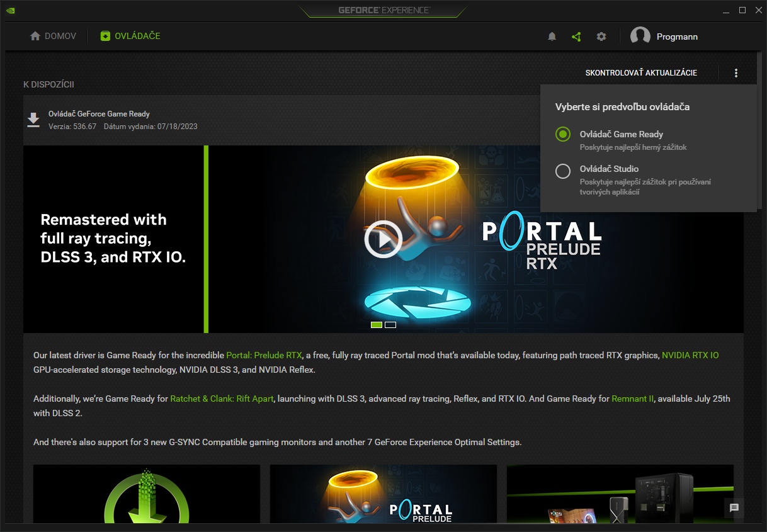
Task: Go to the Domov tab
Action: coord(54,36)
